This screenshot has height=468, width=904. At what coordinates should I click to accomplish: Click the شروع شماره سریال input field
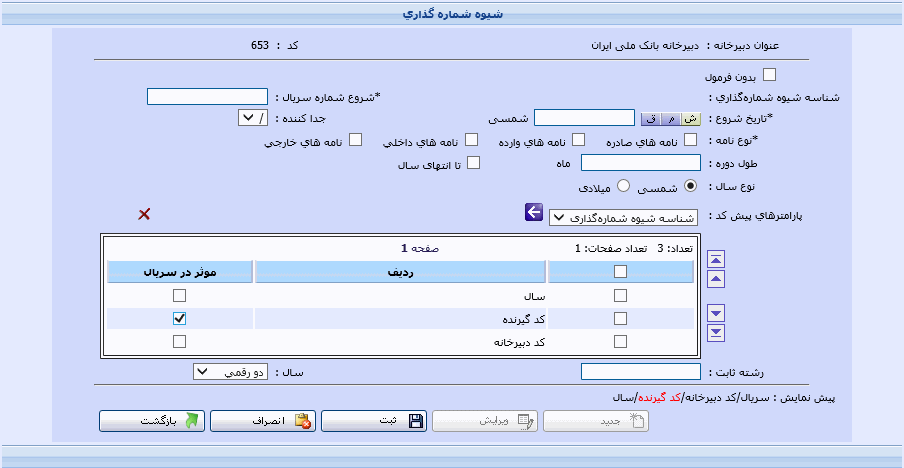208,97
